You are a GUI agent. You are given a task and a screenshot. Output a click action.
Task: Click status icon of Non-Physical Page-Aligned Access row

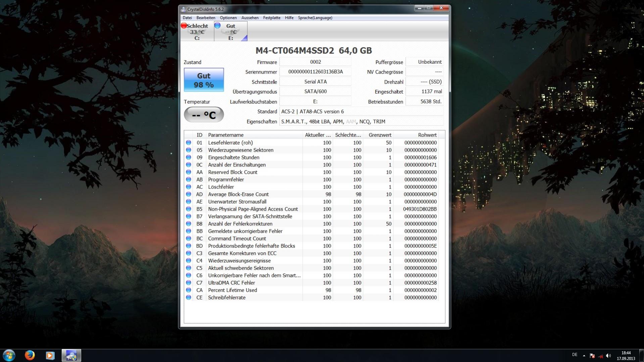point(189,209)
